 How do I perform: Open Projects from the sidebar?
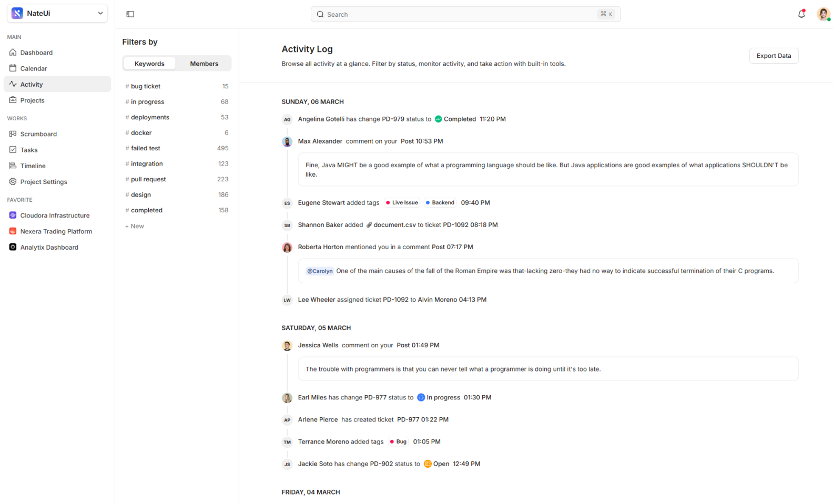pos(57,100)
